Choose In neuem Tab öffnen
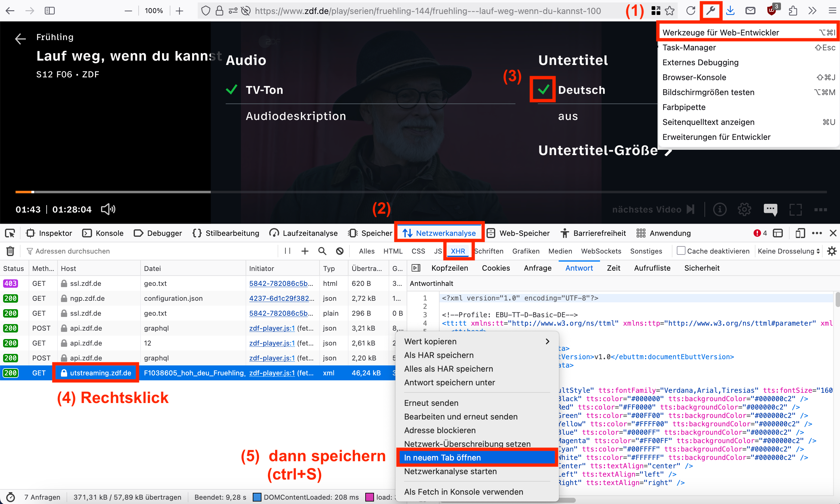Viewport: 840px width, 504px height. pyautogui.click(x=477, y=457)
